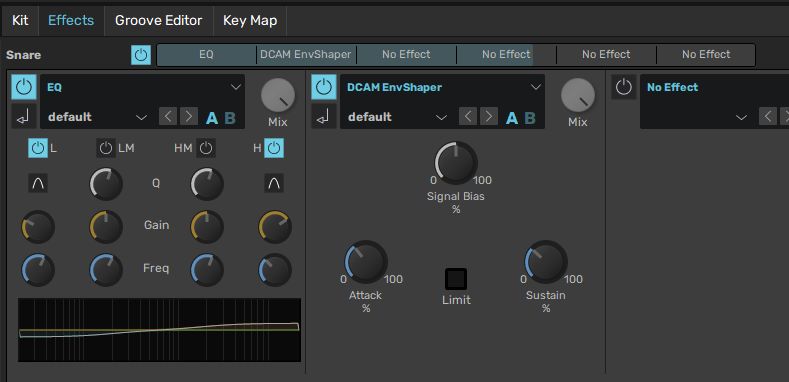Go to next EQ preset
789x382 pixels.
pyautogui.click(x=188, y=116)
